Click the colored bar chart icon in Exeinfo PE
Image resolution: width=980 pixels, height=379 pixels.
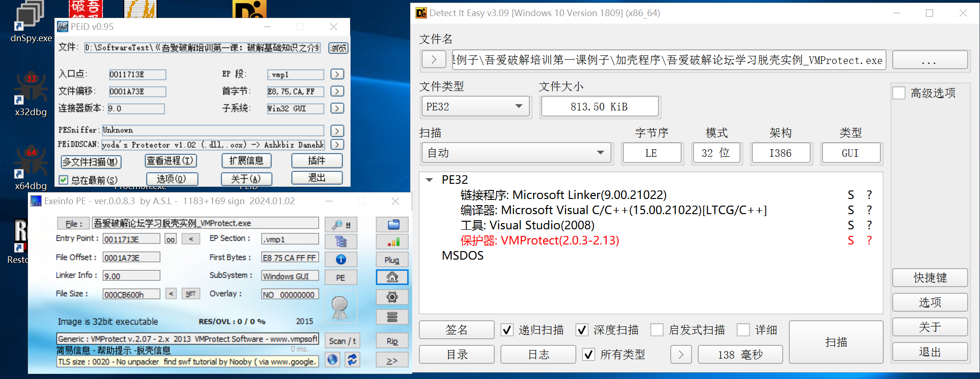tap(392, 242)
